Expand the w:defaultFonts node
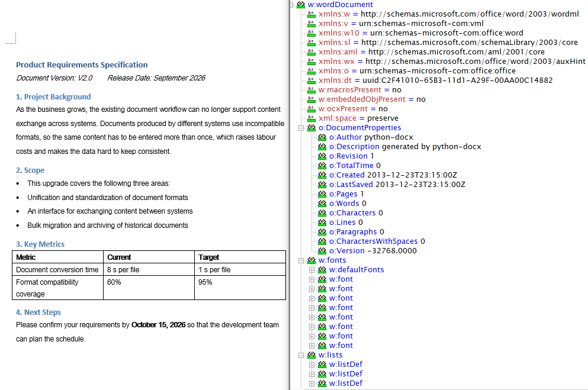The height and width of the screenshot is (390, 588). point(311,270)
